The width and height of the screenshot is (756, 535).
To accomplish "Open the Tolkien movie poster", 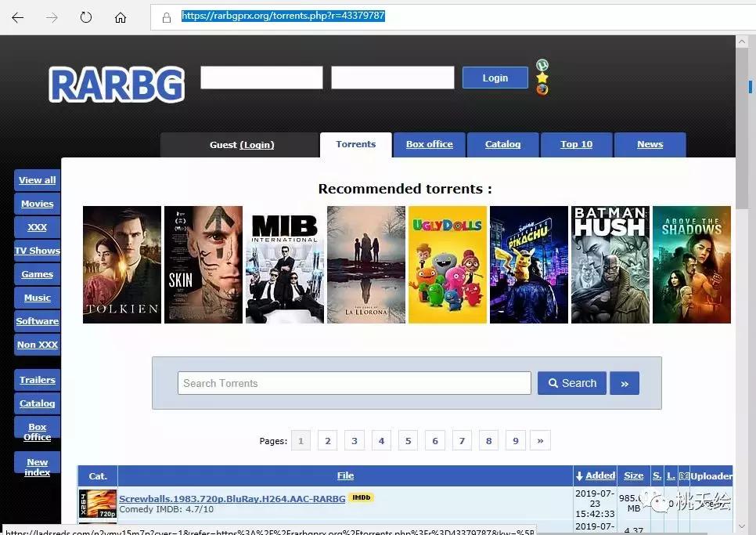I will 122,265.
